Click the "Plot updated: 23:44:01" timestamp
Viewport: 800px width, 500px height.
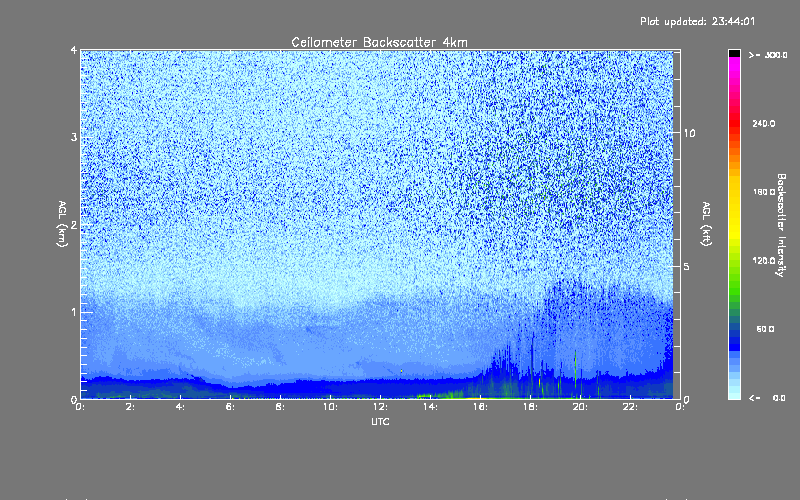click(x=697, y=21)
